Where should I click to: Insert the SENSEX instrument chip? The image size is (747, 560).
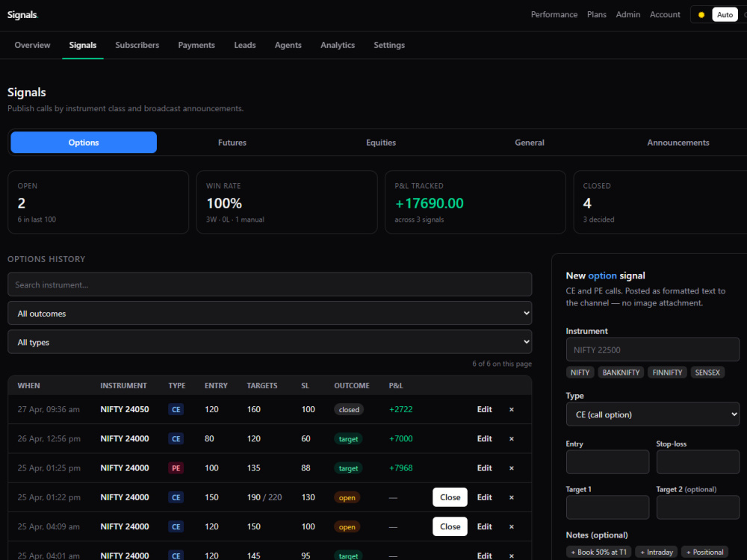[x=707, y=373]
